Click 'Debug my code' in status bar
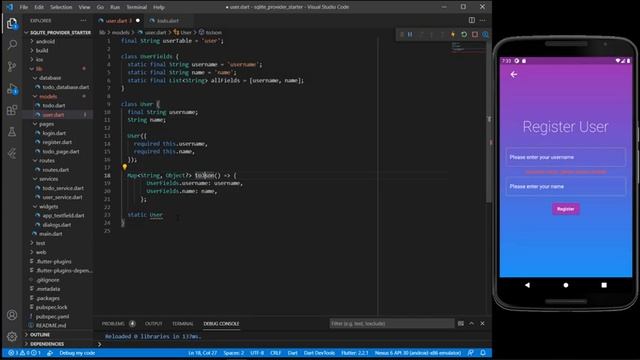 pyautogui.click(x=77, y=353)
